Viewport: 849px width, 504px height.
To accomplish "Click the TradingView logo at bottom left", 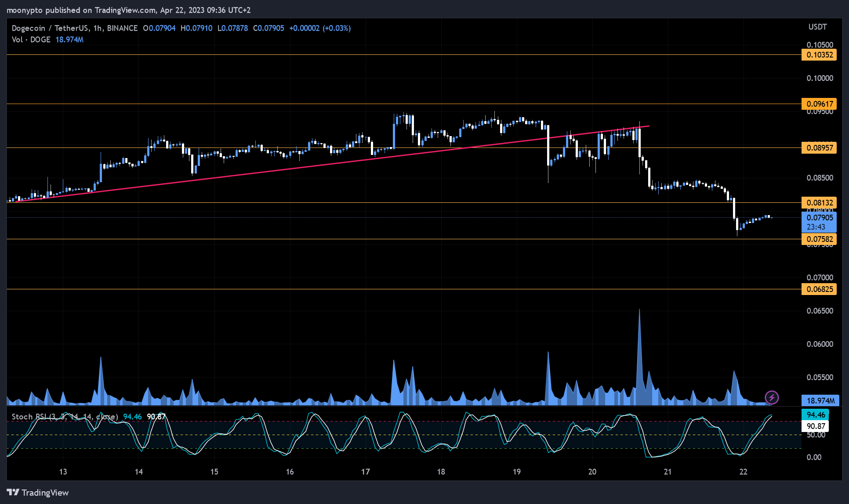I will click(x=38, y=493).
